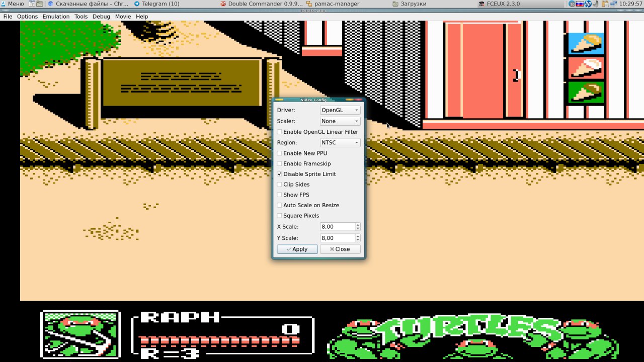This screenshot has height=362, width=644.
Task: Apply the video config settings
Action: click(297, 249)
